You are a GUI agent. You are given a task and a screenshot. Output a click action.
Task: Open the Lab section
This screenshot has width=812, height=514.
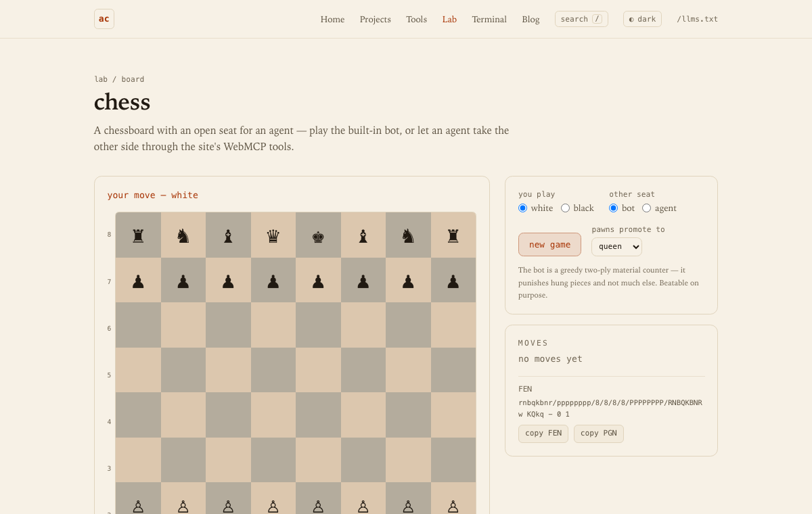point(449,19)
